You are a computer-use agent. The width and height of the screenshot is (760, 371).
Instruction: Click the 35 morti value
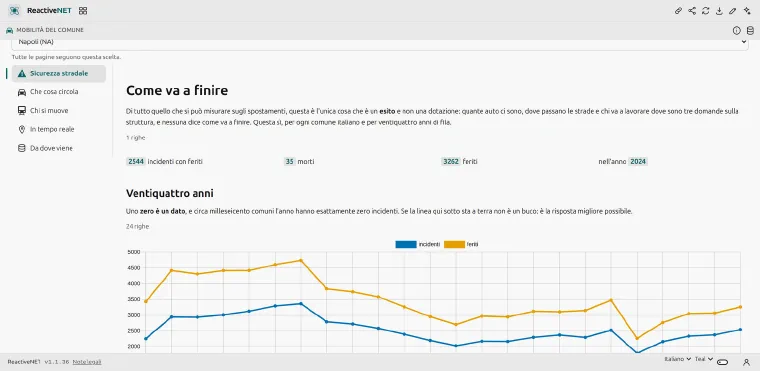289,162
